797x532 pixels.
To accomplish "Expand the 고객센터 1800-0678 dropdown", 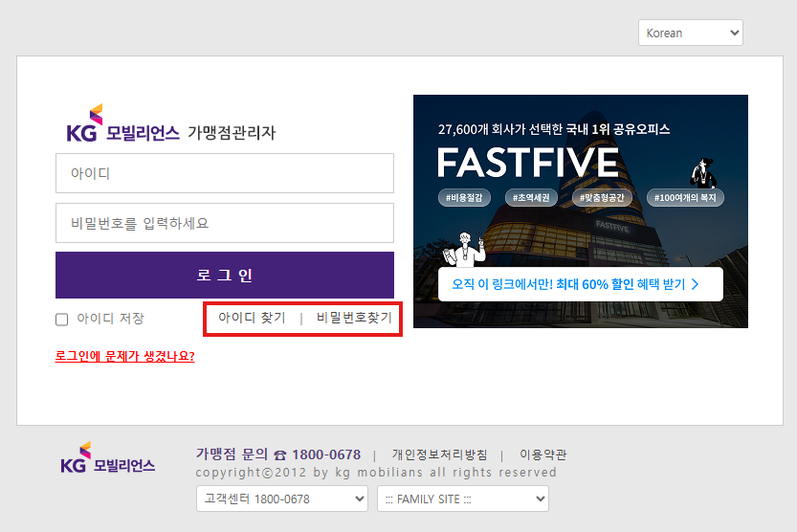I will [x=282, y=499].
